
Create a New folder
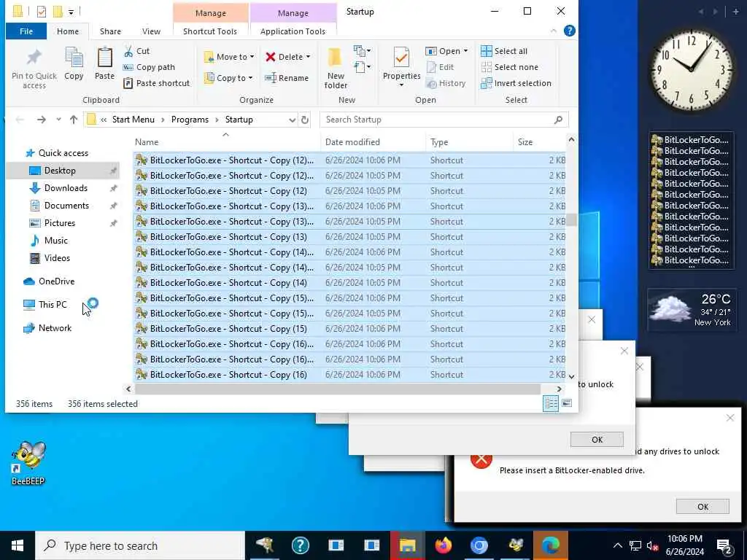(336, 68)
